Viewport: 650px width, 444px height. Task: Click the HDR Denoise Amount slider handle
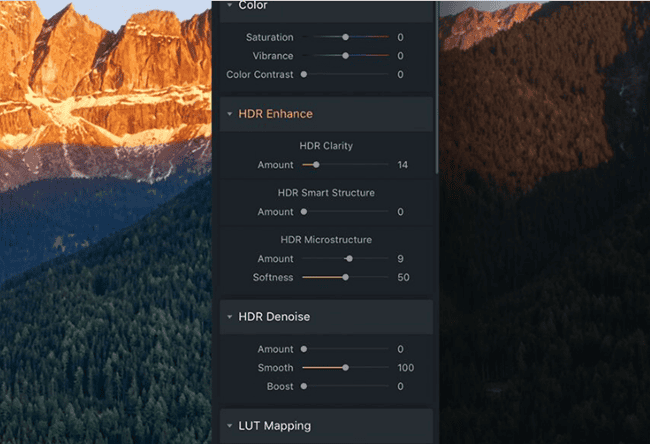coord(304,349)
